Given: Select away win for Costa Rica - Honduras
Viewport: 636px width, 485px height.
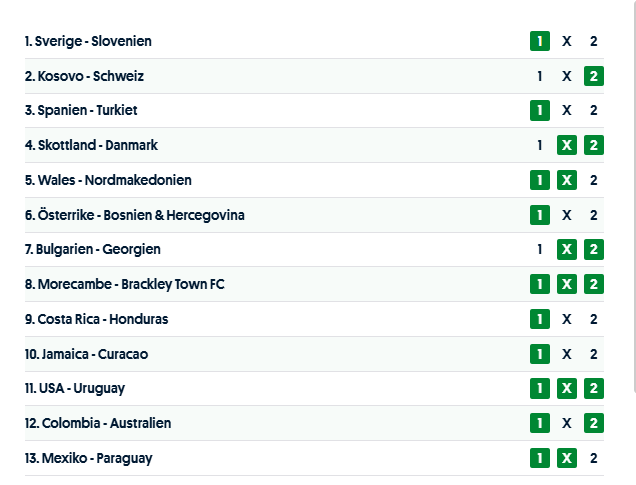Looking at the screenshot, I should (x=594, y=319).
